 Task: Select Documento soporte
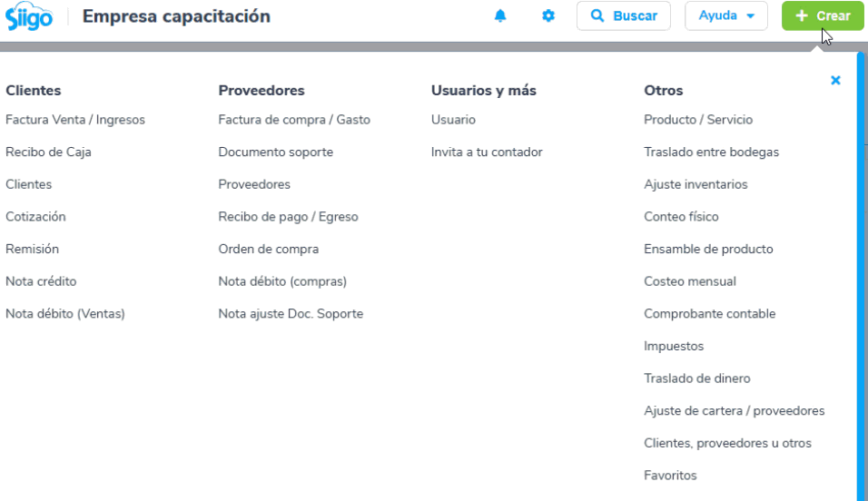pyautogui.click(x=276, y=152)
